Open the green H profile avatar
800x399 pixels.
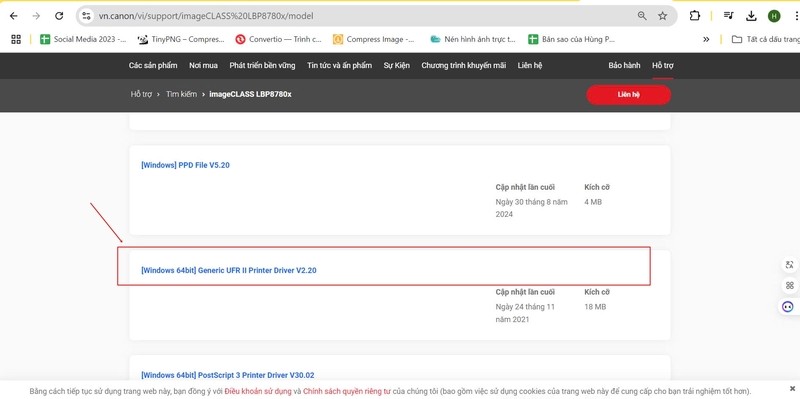tap(774, 16)
